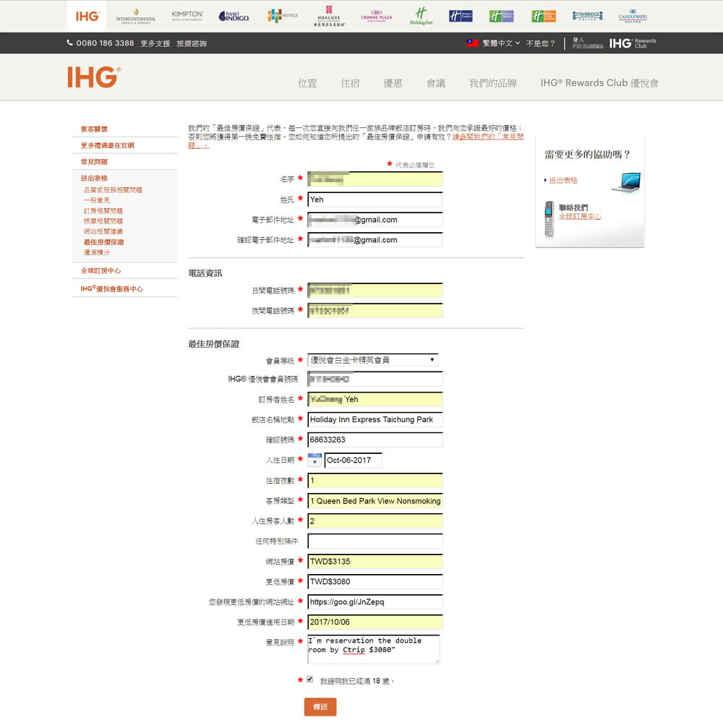Click the URL field with https://goo.gl/JnZepq

click(x=375, y=601)
